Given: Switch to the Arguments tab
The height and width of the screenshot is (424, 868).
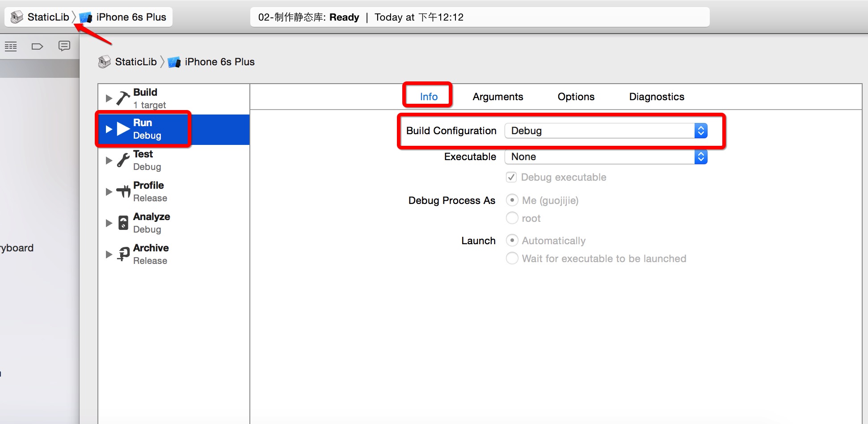Looking at the screenshot, I should pos(498,97).
